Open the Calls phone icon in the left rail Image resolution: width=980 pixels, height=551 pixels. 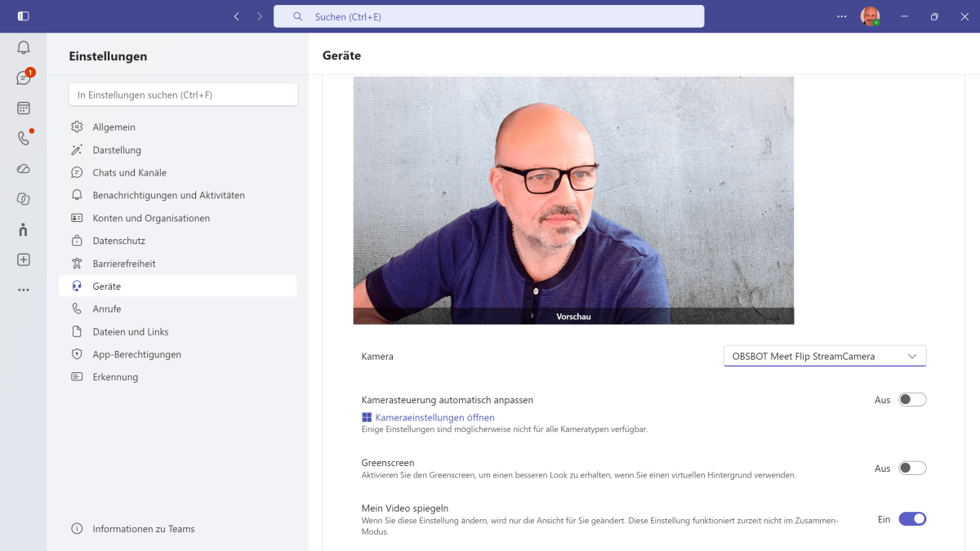point(23,138)
